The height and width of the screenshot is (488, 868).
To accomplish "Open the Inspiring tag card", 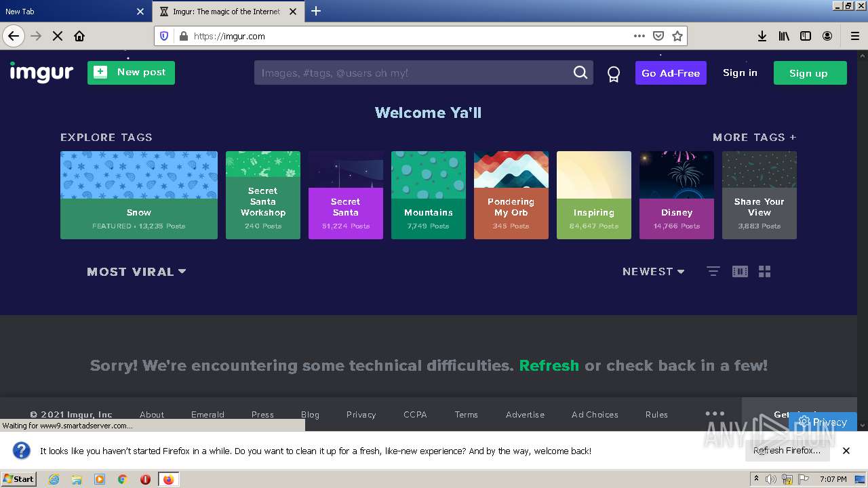I will tap(594, 195).
